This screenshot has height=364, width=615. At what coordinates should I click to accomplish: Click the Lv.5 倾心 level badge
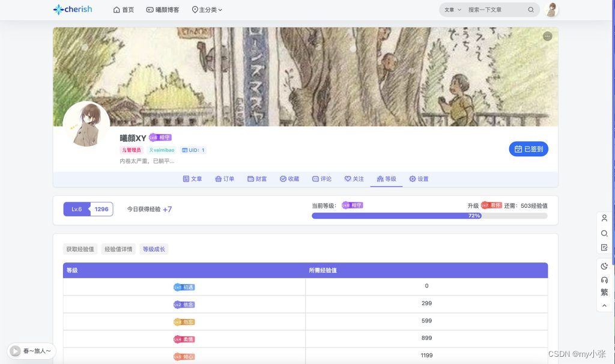tap(184, 357)
